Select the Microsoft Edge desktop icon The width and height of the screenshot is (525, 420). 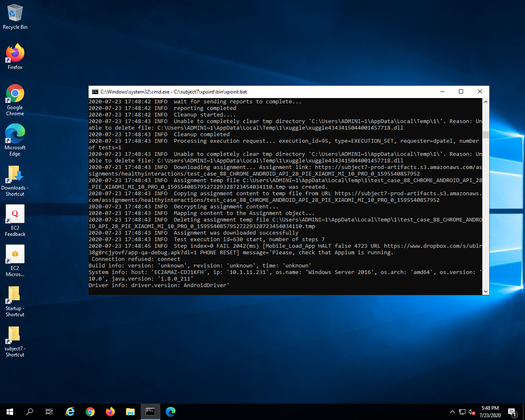point(15,139)
